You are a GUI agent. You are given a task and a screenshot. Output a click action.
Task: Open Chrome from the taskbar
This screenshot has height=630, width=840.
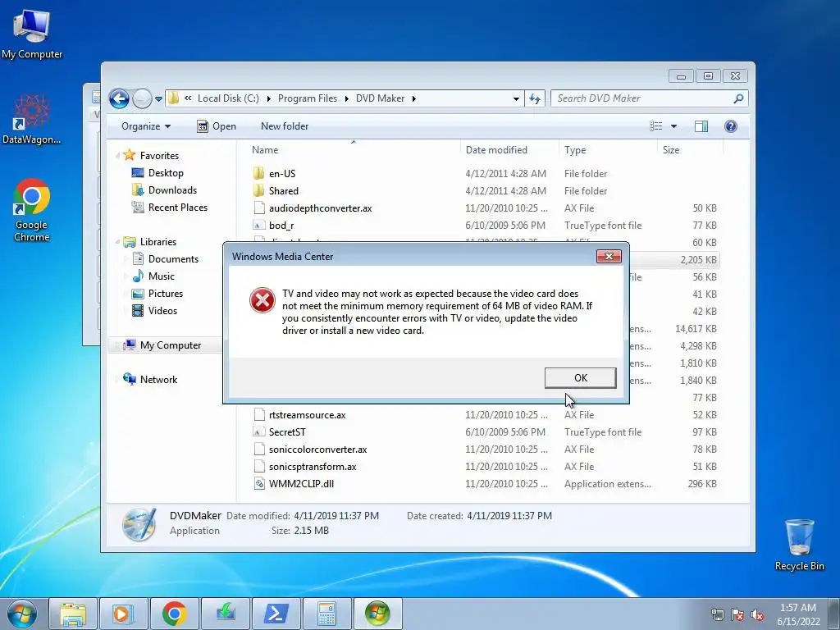point(174,614)
